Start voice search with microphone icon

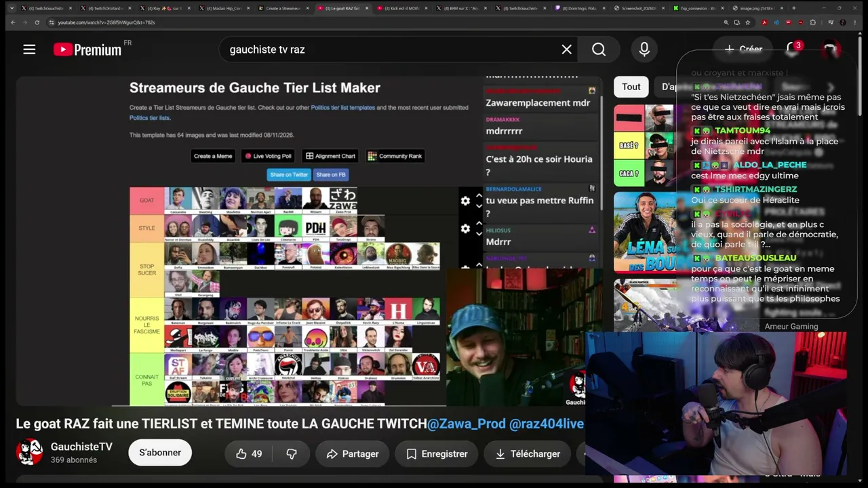point(644,49)
